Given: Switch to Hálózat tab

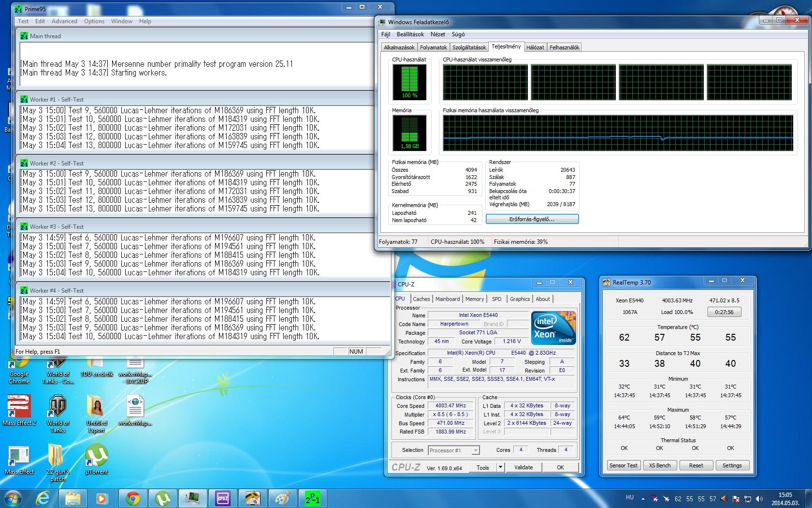Looking at the screenshot, I should (x=535, y=47).
